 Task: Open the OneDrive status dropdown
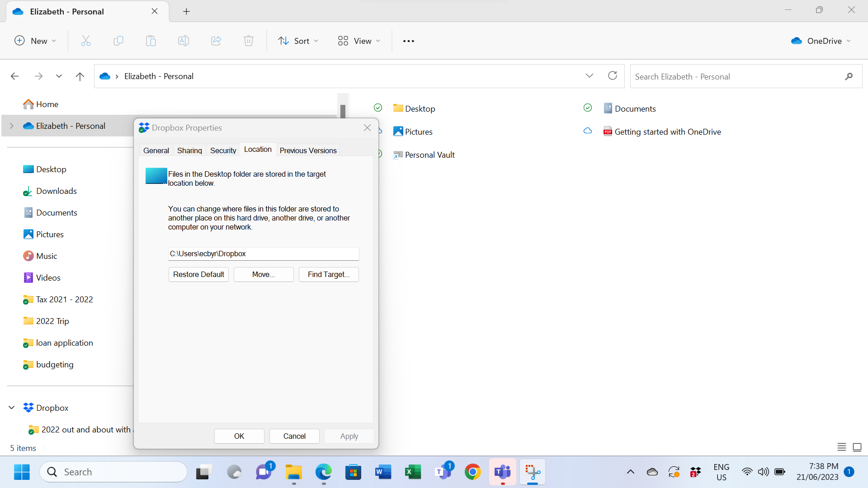click(x=821, y=41)
